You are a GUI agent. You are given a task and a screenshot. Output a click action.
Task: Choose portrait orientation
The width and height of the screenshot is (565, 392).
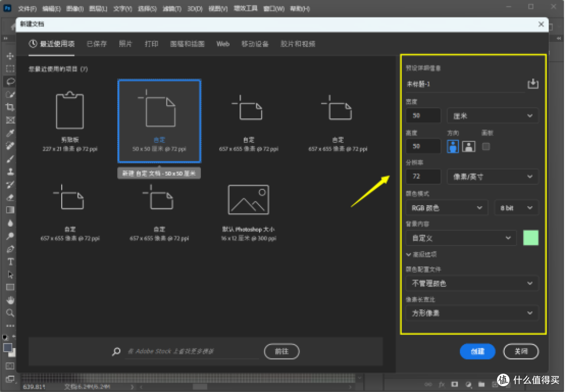point(453,147)
